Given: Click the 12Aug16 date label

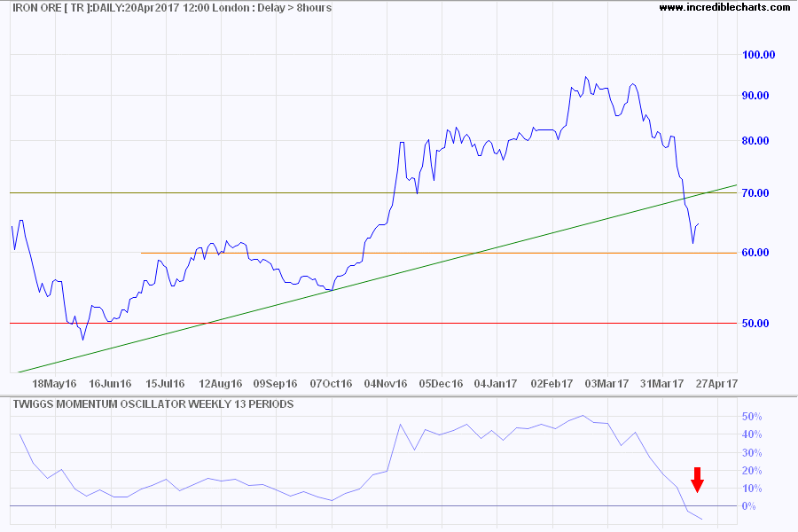Looking at the screenshot, I should [221, 383].
